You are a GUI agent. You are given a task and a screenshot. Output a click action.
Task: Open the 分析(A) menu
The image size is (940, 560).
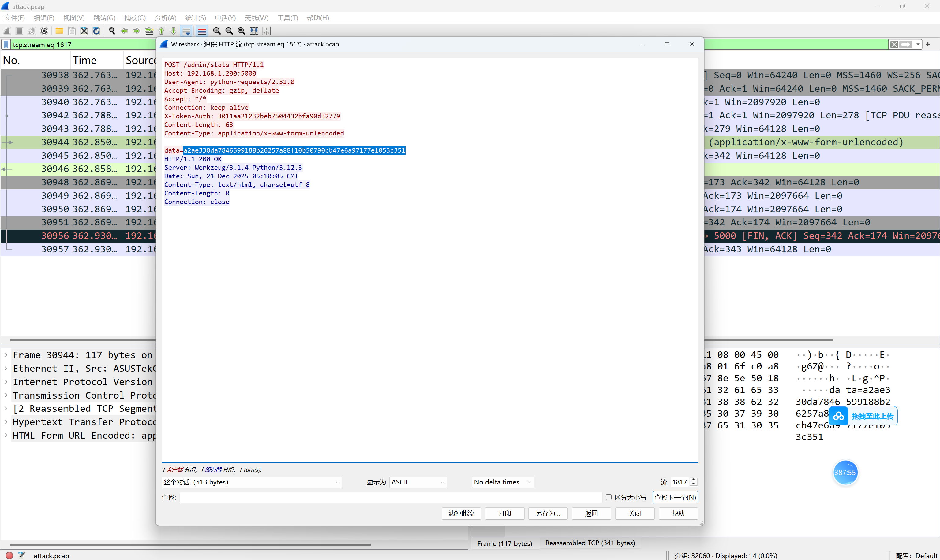[165, 18]
